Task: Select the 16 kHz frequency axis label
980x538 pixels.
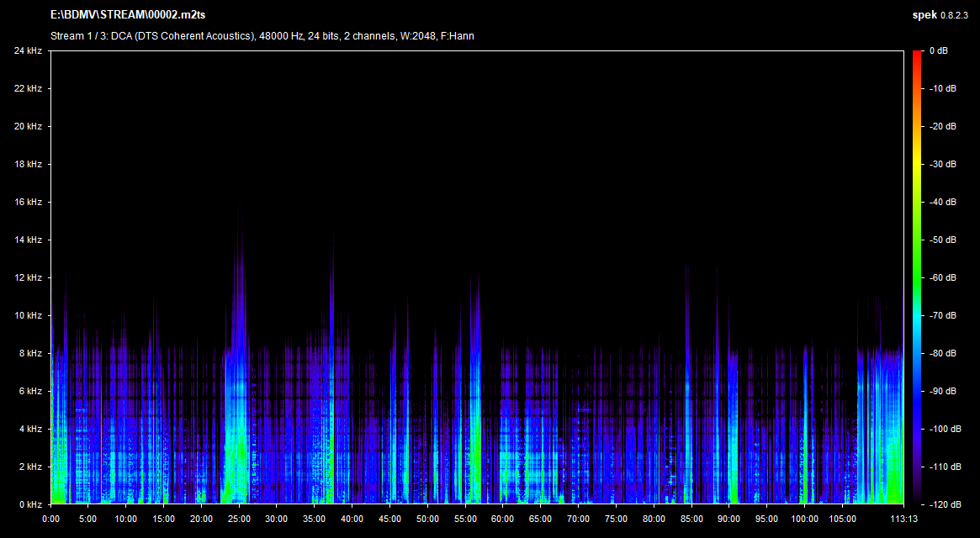Action: coord(28,203)
